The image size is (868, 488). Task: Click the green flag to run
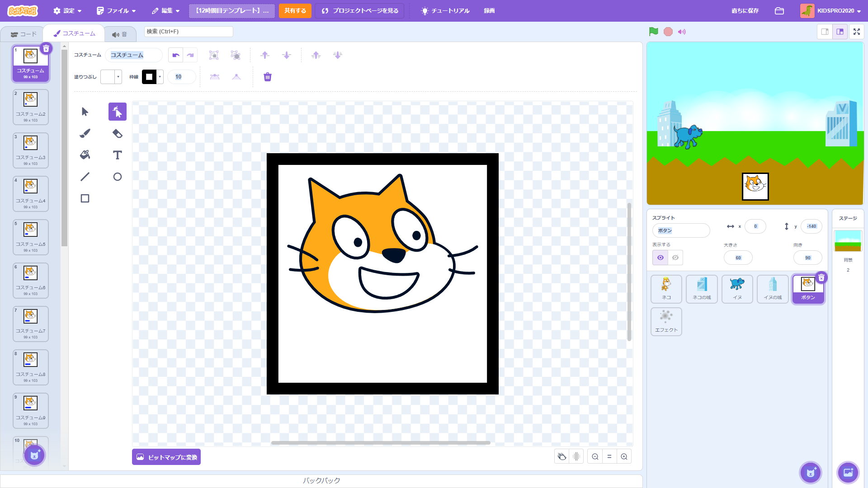(653, 32)
